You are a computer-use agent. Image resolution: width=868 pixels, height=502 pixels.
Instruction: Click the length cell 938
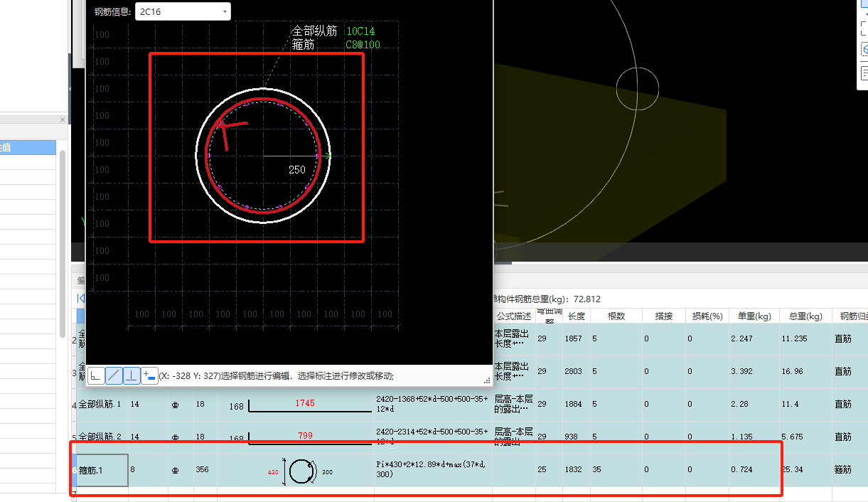tap(577, 437)
